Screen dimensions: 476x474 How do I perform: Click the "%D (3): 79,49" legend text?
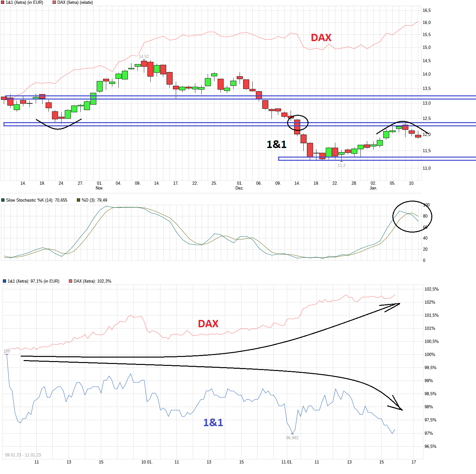(94, 200)
